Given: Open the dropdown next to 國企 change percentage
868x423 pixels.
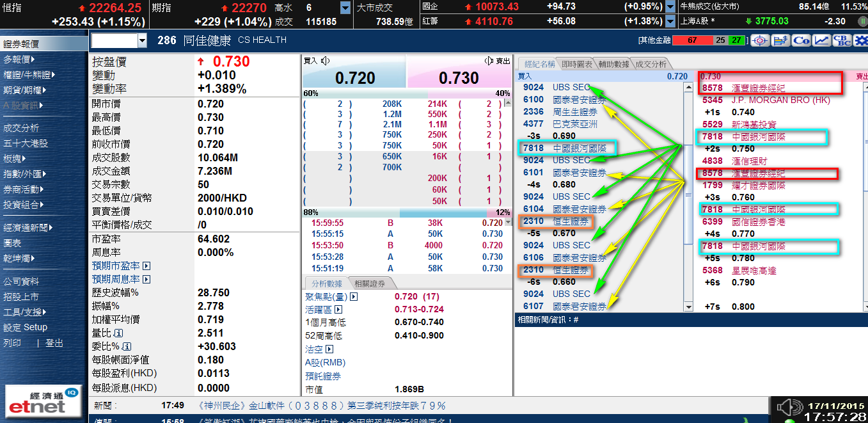Looking at the screenshot, I should 670,7.
